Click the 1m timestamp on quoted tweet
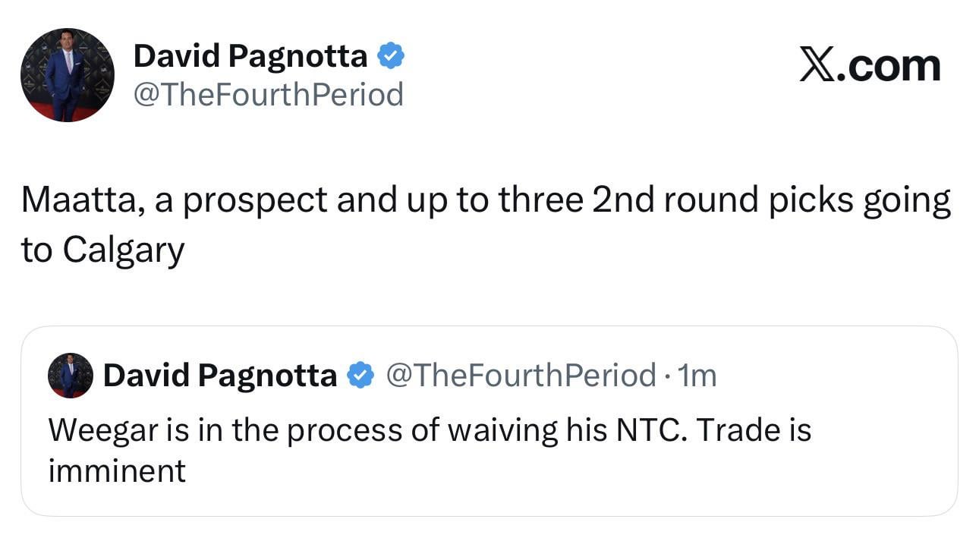 coord(696,375)
